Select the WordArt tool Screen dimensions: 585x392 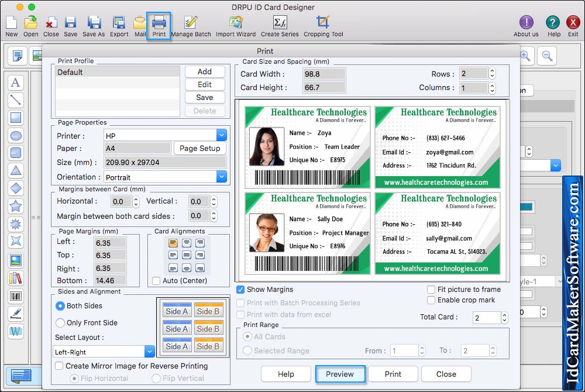16,331
